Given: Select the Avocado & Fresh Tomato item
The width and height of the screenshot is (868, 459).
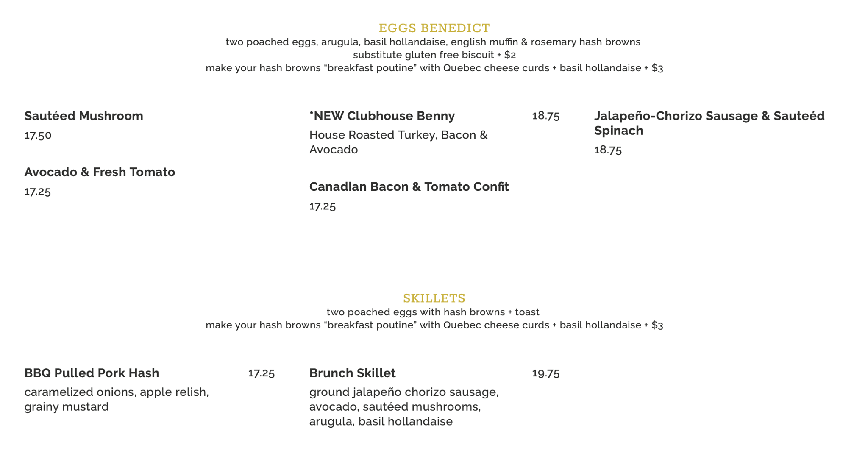Looking at the screenshot, I should point(100,172).
